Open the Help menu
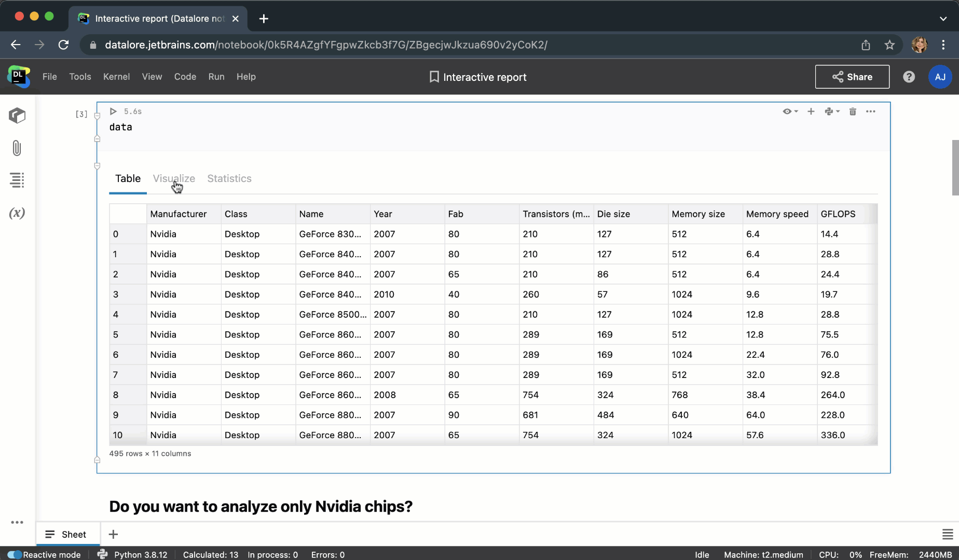This screenshot has height=560, width=959. click(246, 77)
